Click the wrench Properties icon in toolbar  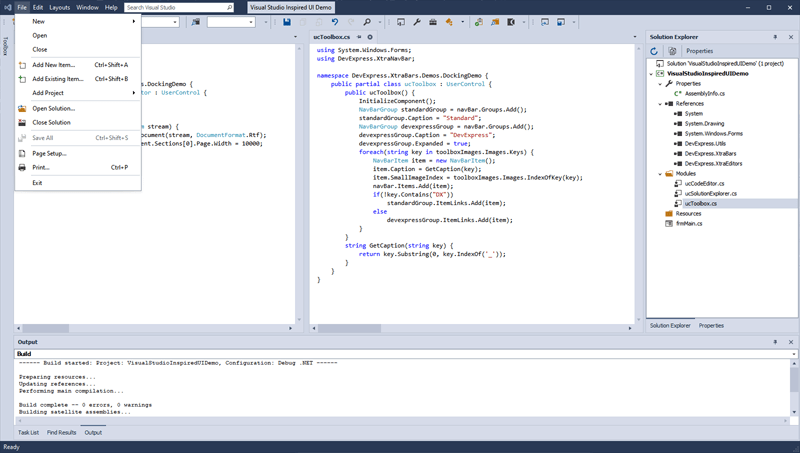417,22
